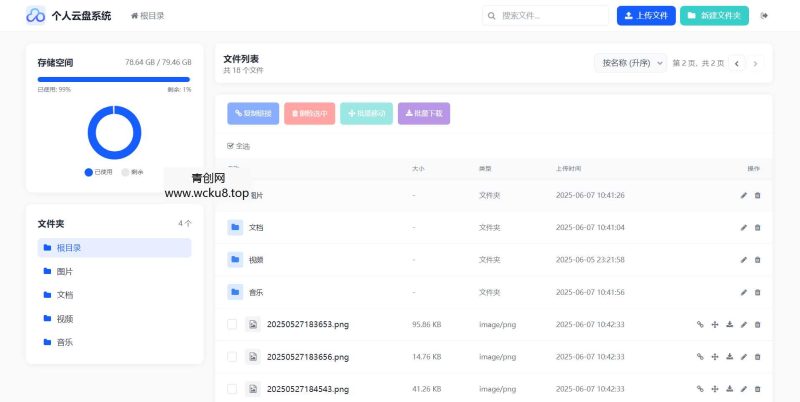Screen dimensions: 800x402
Task: Click the 78.64 GB / 79.46 GB text
Action: pos(158,62)
